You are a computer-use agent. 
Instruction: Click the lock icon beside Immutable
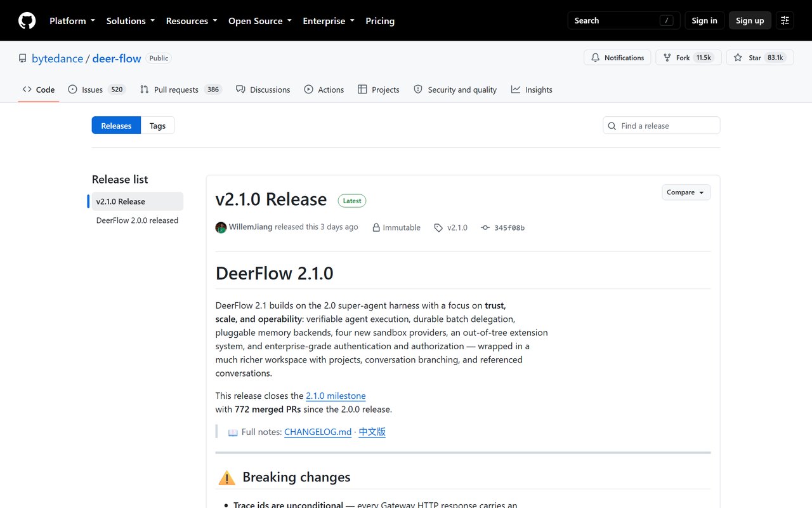pos(376,227)
